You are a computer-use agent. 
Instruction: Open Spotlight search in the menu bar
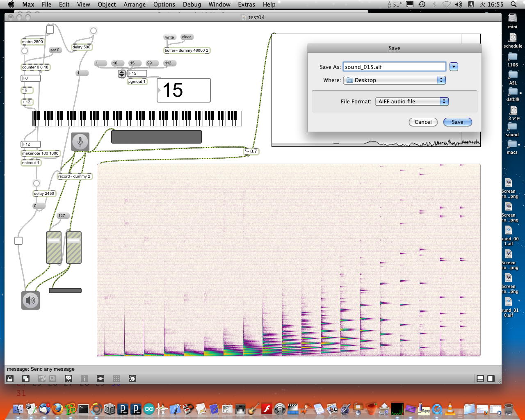514,5
